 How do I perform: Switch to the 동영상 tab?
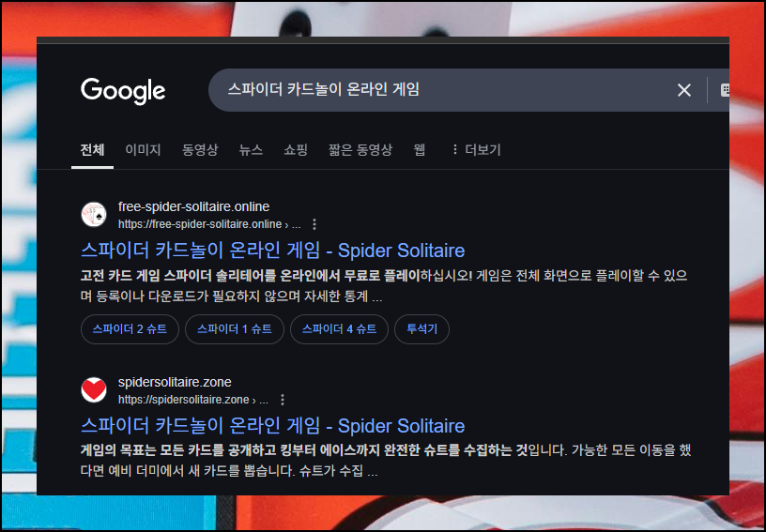coord(200,150)
